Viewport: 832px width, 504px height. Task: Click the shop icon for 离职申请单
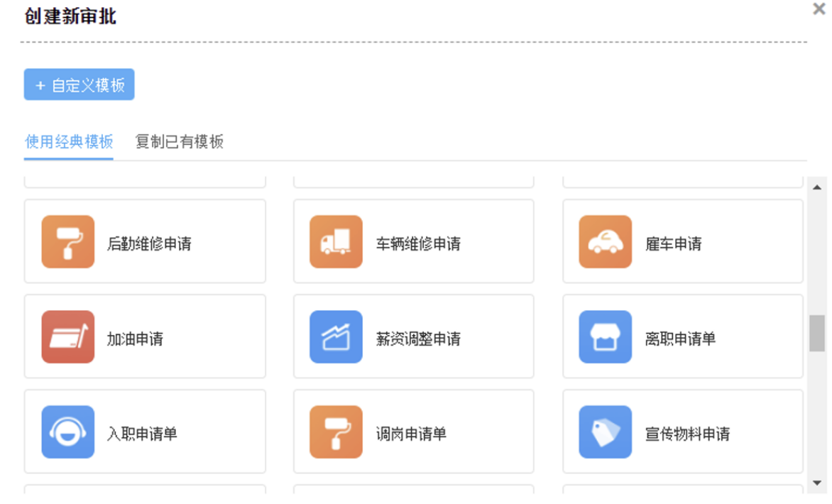[605, 337]
